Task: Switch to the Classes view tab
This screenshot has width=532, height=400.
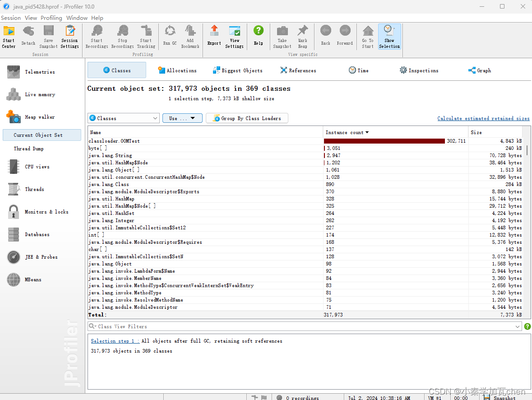Action: click(x=117, y=70)
